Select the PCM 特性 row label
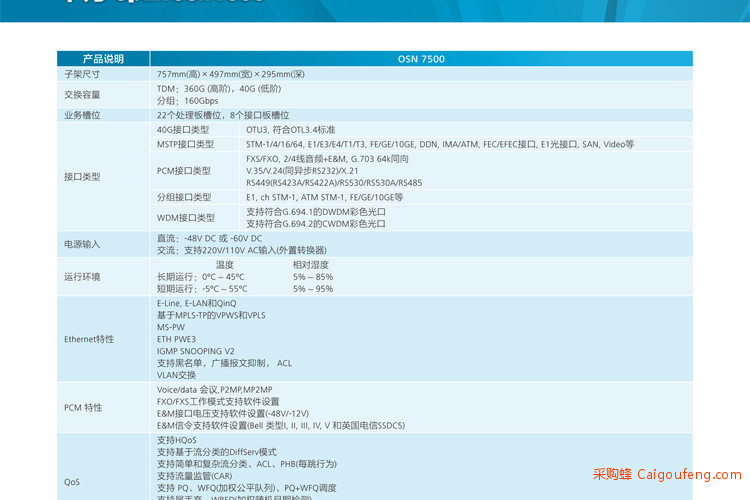 tap(83, 408)
